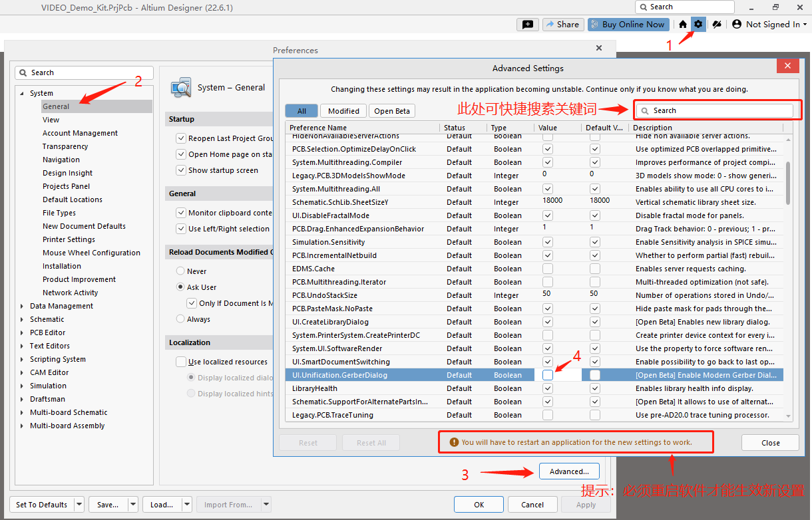The image size is (812, 520).
Task: Select the Never radio button
Action: pos(180,271)
